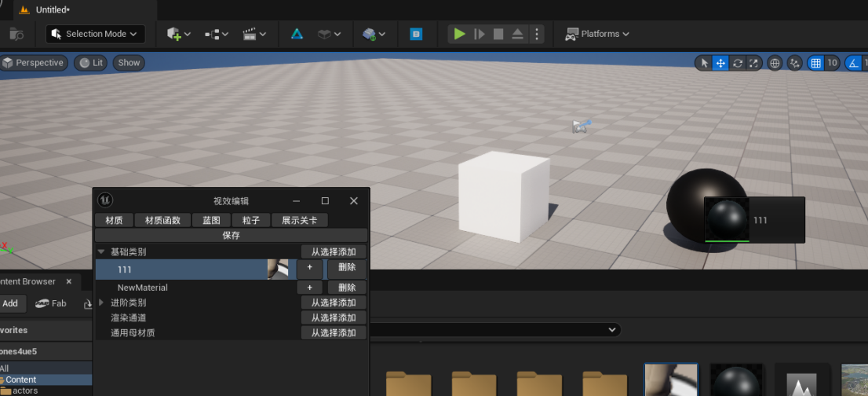Click the surface snapping icon
The width and height of the screenshot is (868, 396).
pyautogui.click(x=795, y=63)
